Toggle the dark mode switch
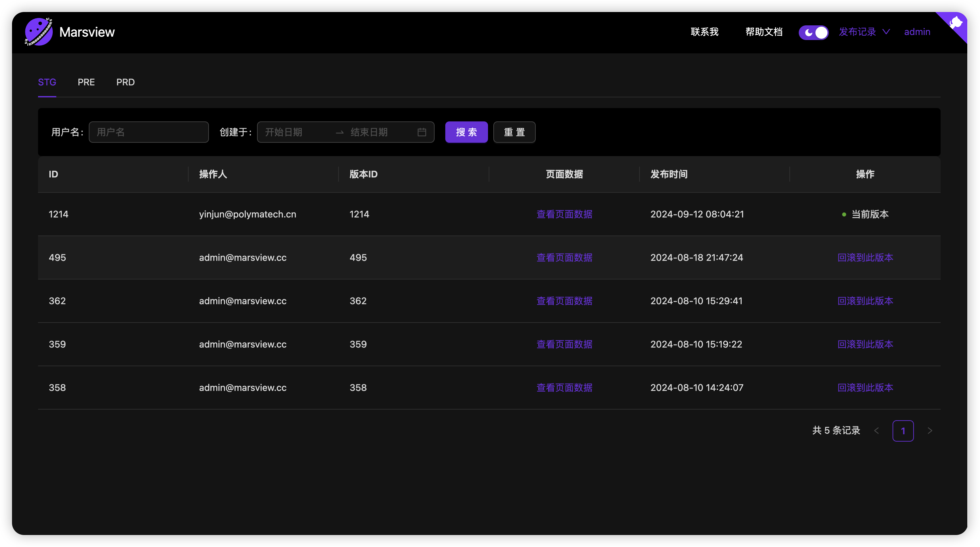980x547 pixels. pyautogui.click(x=813, y=32)
